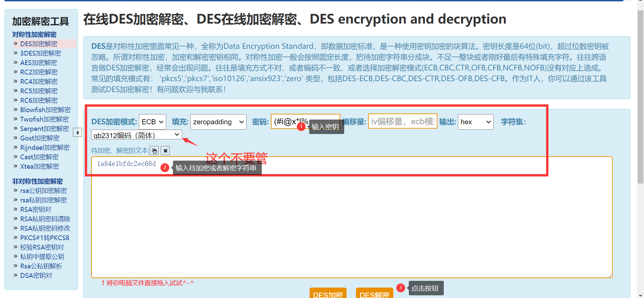Open the 3DES加密解密 sidebar link
Viewport: 644px width, 298px height.
(40, 53)
